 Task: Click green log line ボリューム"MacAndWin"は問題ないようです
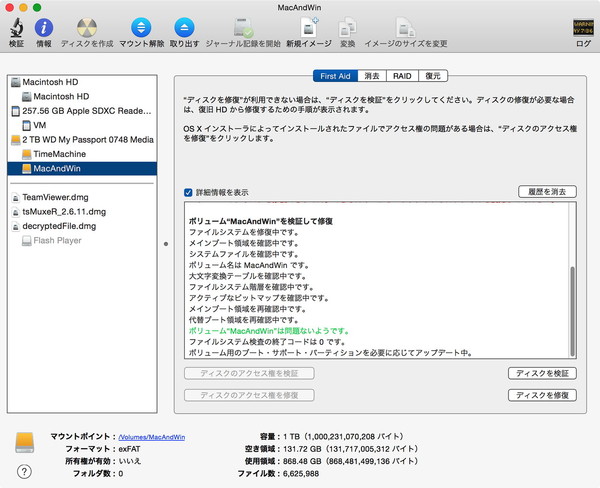[269, 331]
